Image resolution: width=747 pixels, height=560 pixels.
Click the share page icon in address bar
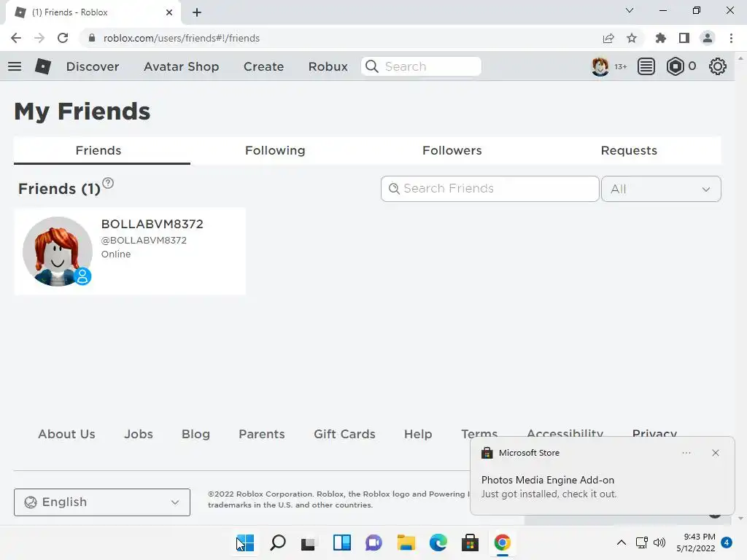coord(608,38)
